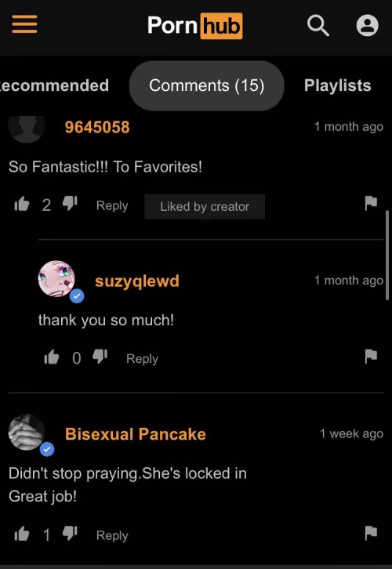Open the hamburger menu icon

click(24, 24)
